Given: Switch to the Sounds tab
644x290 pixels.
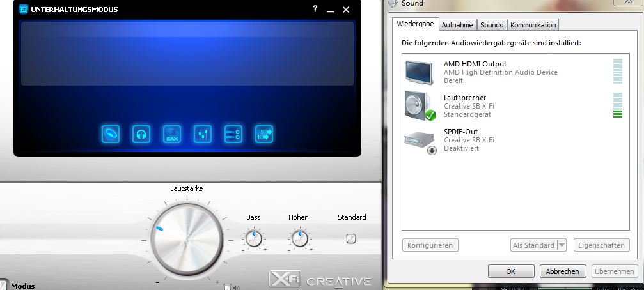Looking at the screenshot, I should tap(492, 25).
